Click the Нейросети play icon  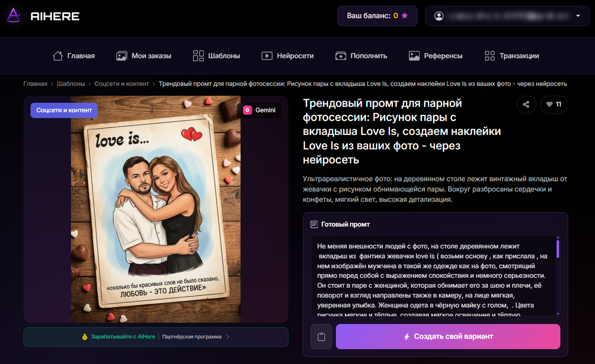click(x=267, y=56)
